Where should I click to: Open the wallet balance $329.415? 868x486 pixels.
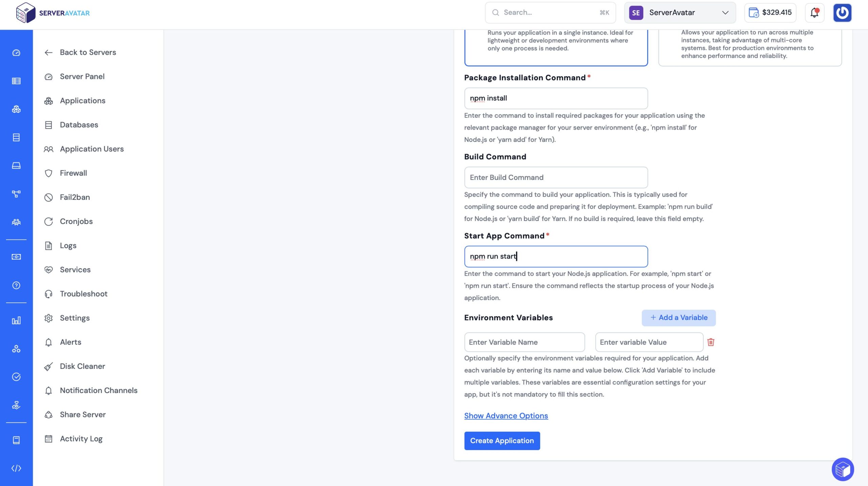[x=770, y=13]
